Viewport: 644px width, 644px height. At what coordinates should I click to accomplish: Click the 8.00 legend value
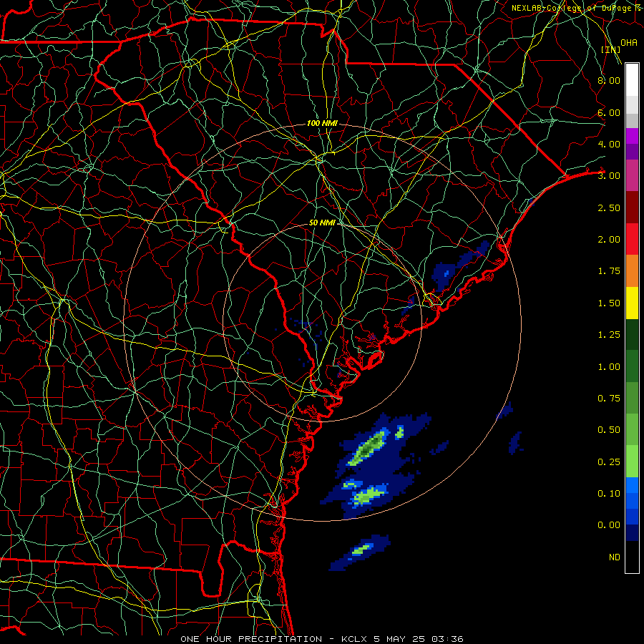(609, 80)
